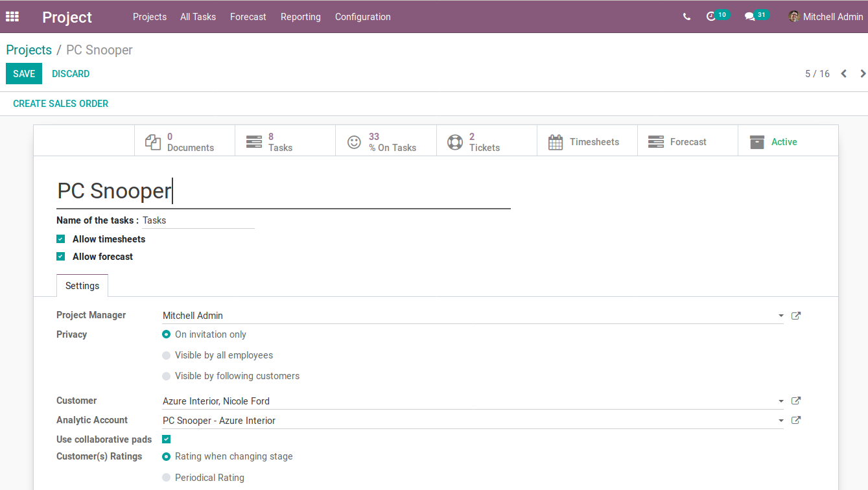Select On invitation only privacy
This screenshot has height=490, width=868.
167,334
